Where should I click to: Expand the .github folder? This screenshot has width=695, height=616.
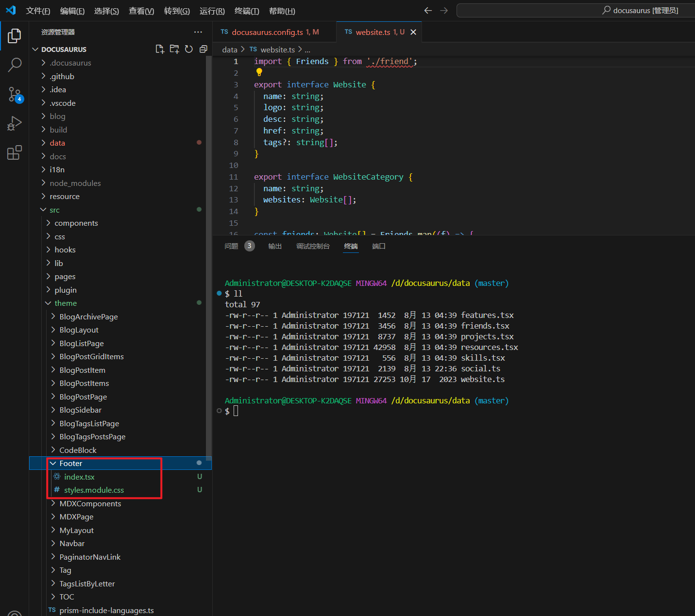pos(120,76)
